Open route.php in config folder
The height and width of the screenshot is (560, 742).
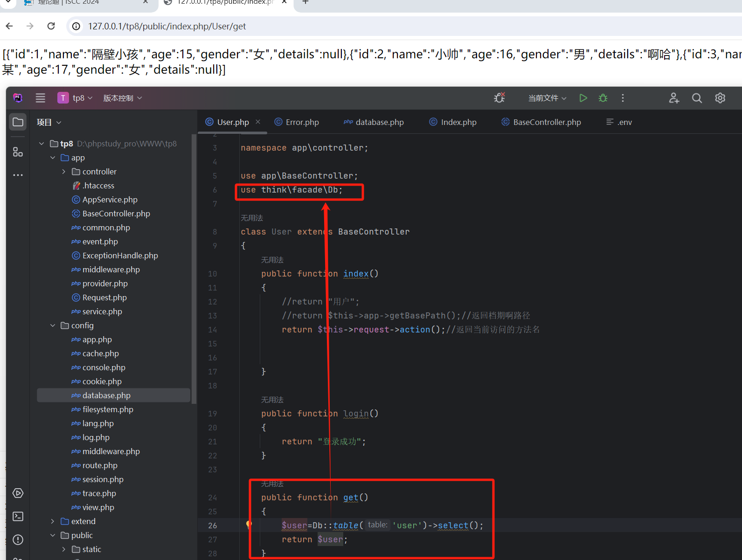(x=94, y=465)
